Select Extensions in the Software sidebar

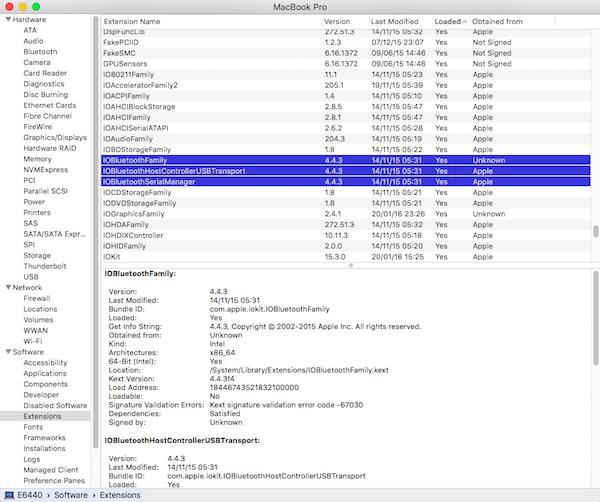[42, 416]
